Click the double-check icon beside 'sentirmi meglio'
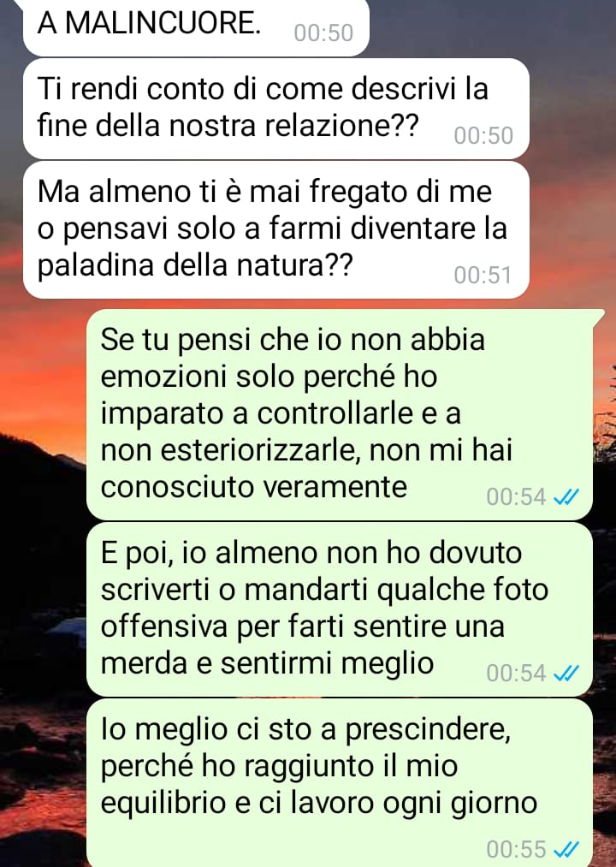This screenshot has width=616, height=867. click(566, 673)
